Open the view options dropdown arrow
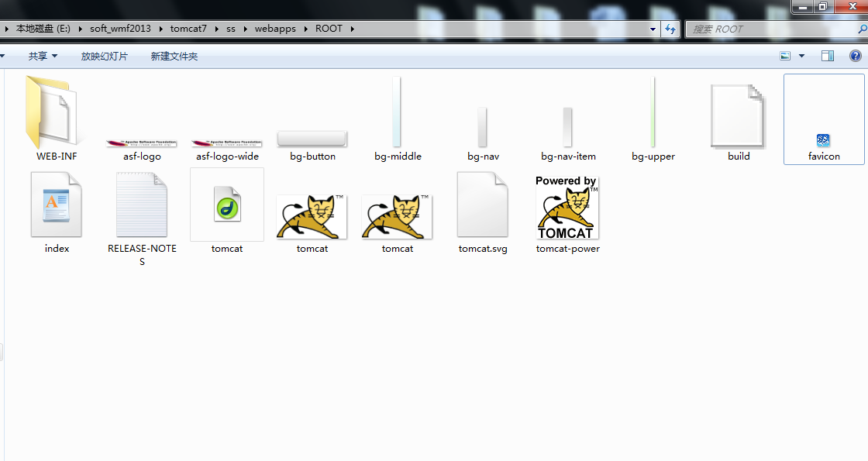This screenshot has height=461, width=868. (801, 56)
